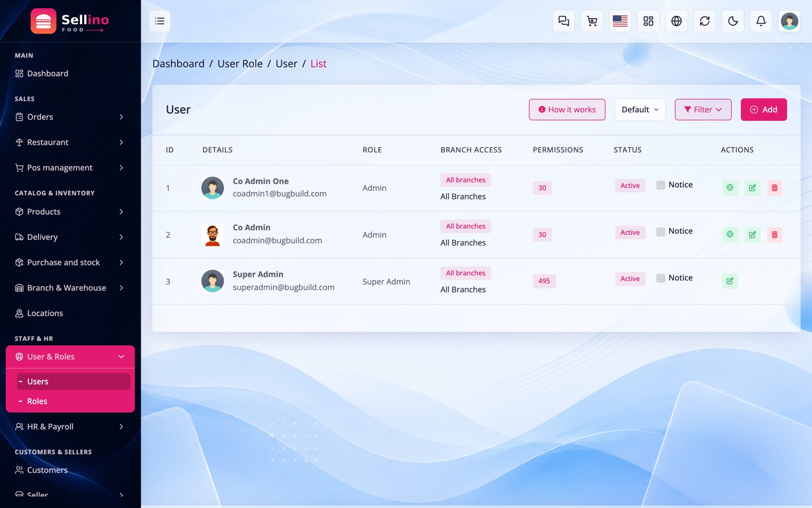
Task: Click the bearded Co Admin avatar
Action: 213,235
